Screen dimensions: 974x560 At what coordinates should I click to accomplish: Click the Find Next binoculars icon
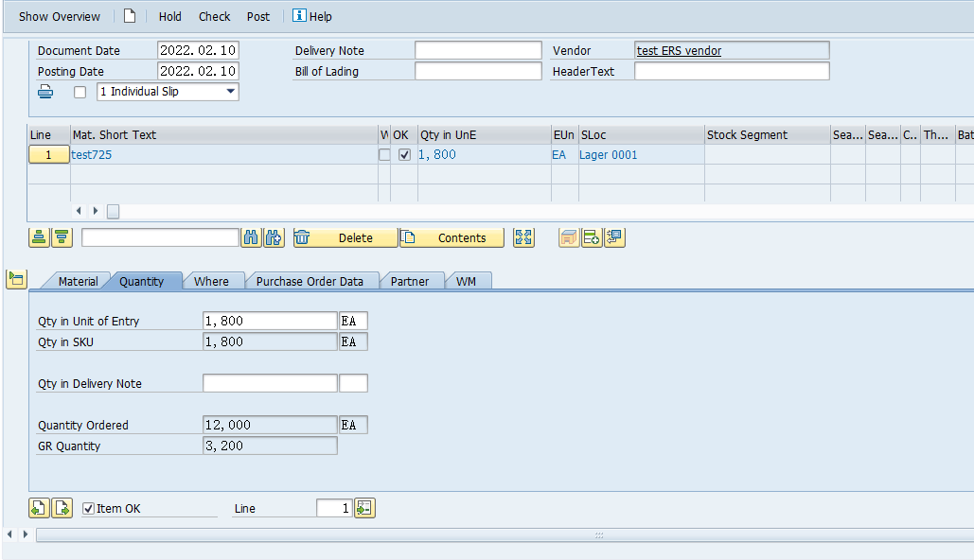point(274,237)
